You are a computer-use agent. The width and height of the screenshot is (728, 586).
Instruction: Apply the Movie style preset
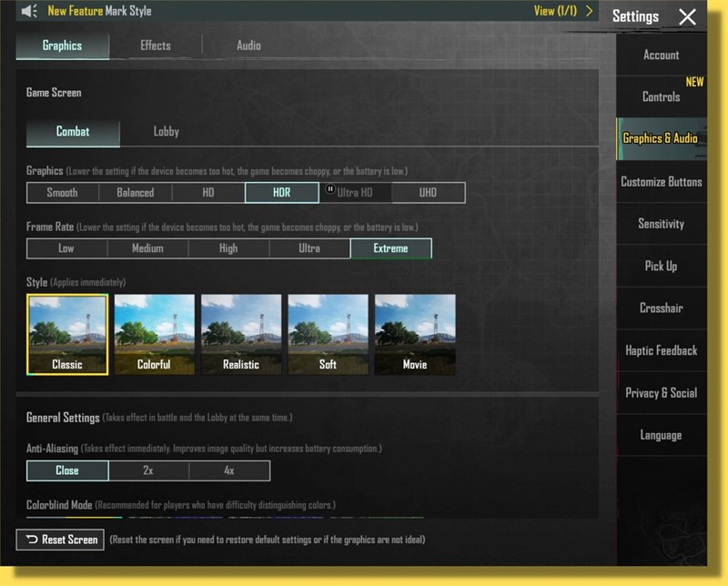click(415, 334)
